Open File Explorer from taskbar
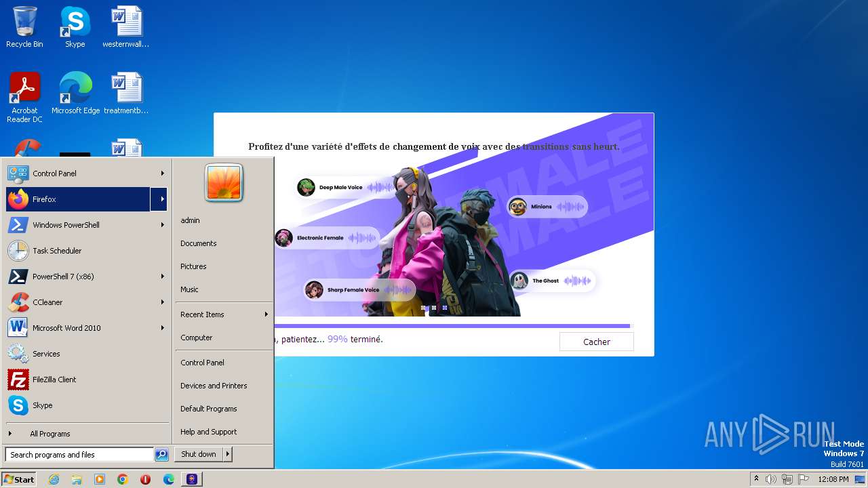Screen dimensions: 868x488 tap(77, 479)
